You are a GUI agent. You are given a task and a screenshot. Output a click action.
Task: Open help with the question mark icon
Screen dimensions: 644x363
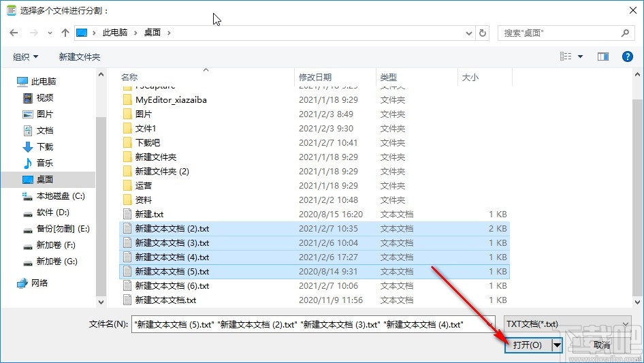point(627,57)
